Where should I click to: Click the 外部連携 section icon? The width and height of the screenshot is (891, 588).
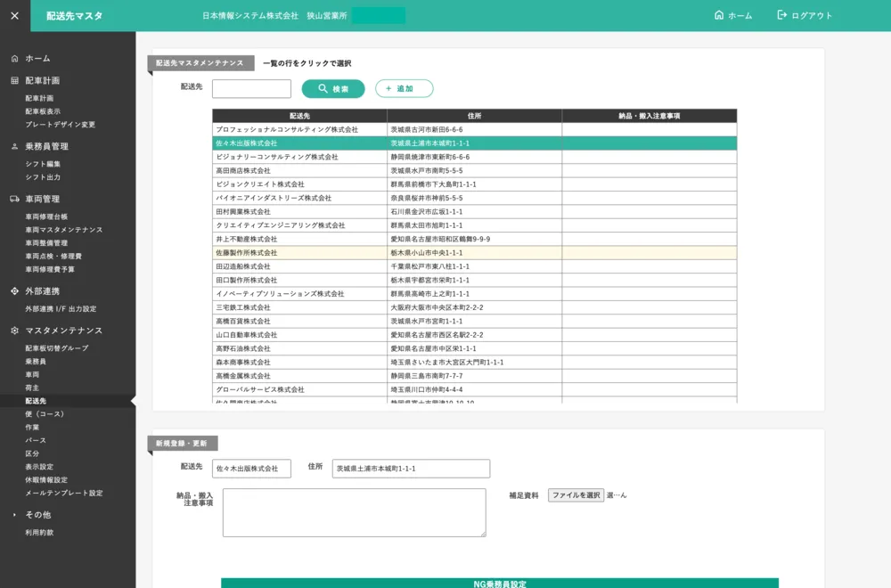14,291
